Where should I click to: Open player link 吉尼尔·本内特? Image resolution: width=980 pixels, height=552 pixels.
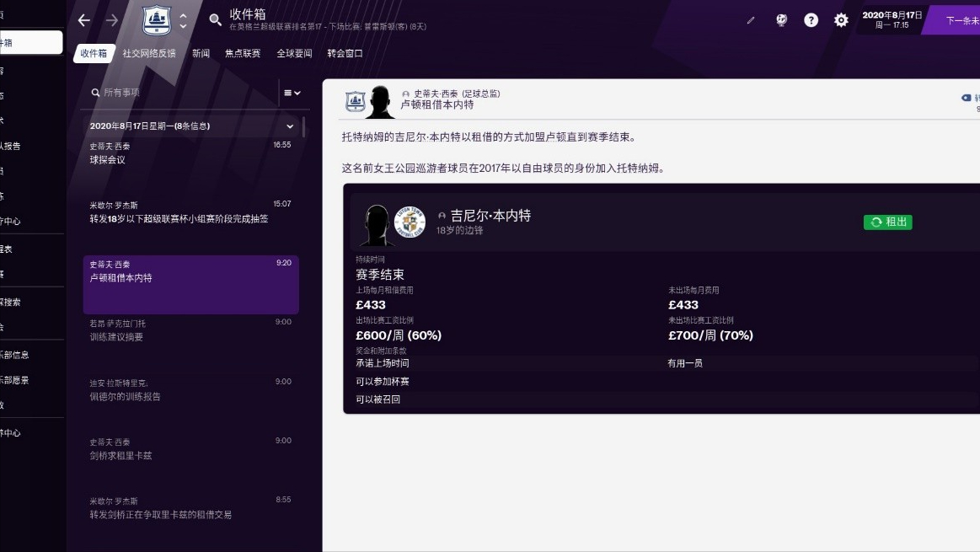pyautogui.click(x=490, y=216)
